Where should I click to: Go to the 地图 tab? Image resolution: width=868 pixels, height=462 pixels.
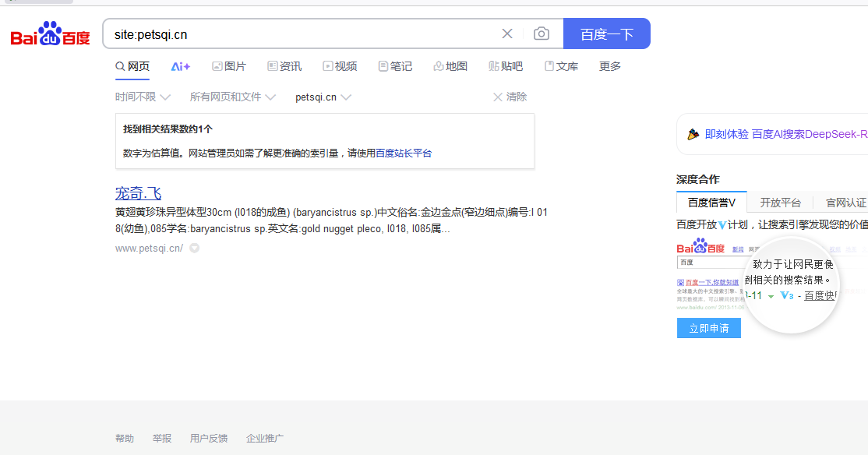[x=450, y=66]
